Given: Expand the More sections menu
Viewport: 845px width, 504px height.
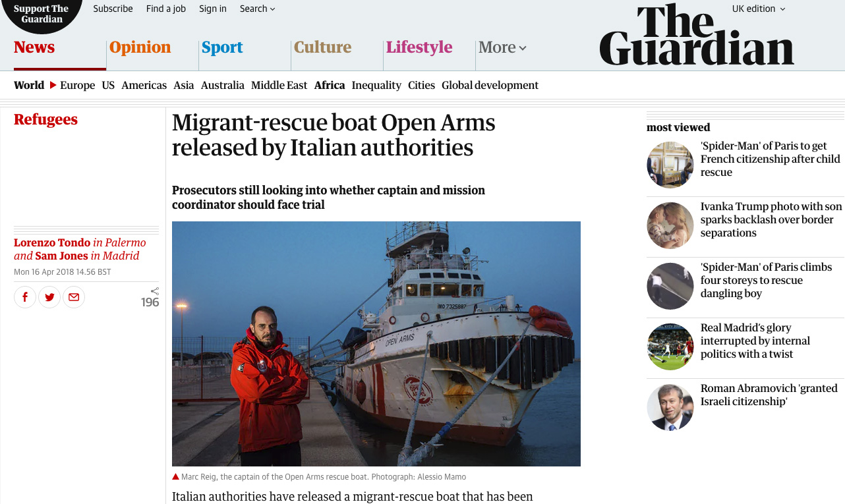Looking at the screenshot, I should click(x=502, y=47).
